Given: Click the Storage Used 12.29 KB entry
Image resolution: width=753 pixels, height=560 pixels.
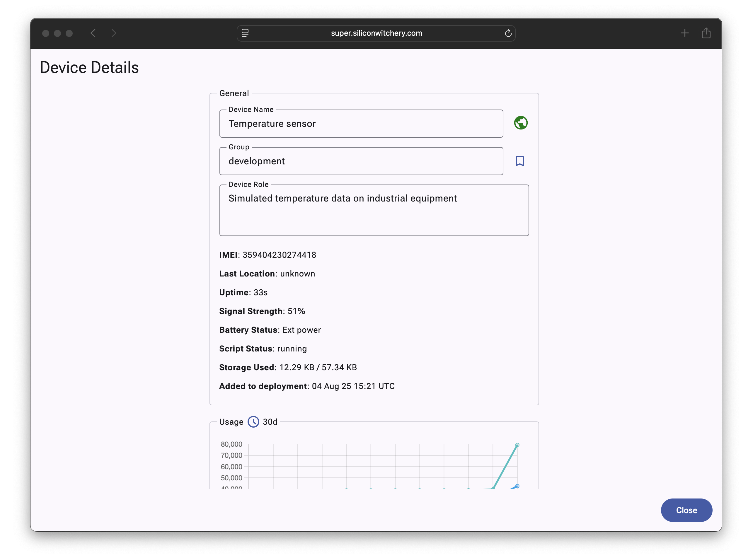Looking at the screenshot, I should [288, 368].
